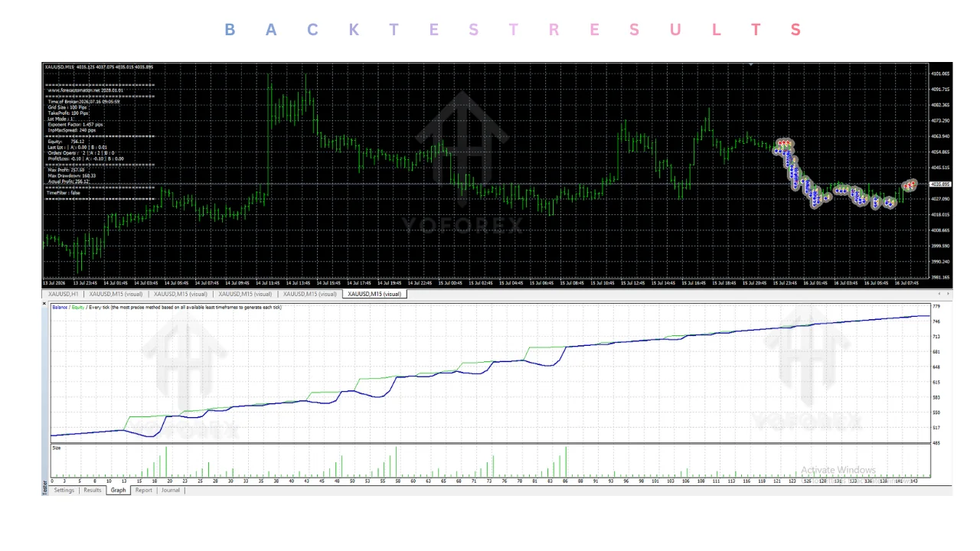
Task: Click the 'Last Lot' overlay line
Action: 77,147
